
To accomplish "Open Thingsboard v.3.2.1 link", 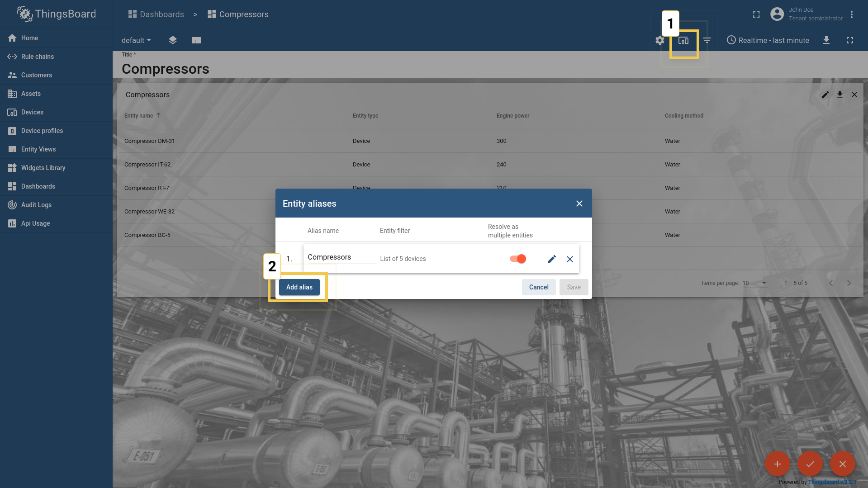I will (832, 482).
